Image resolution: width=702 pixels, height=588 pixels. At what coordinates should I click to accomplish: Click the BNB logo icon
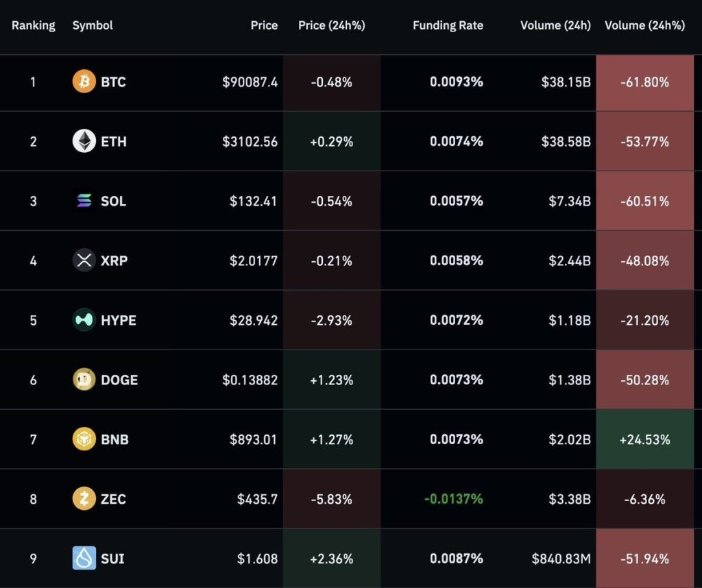point(84,439)
